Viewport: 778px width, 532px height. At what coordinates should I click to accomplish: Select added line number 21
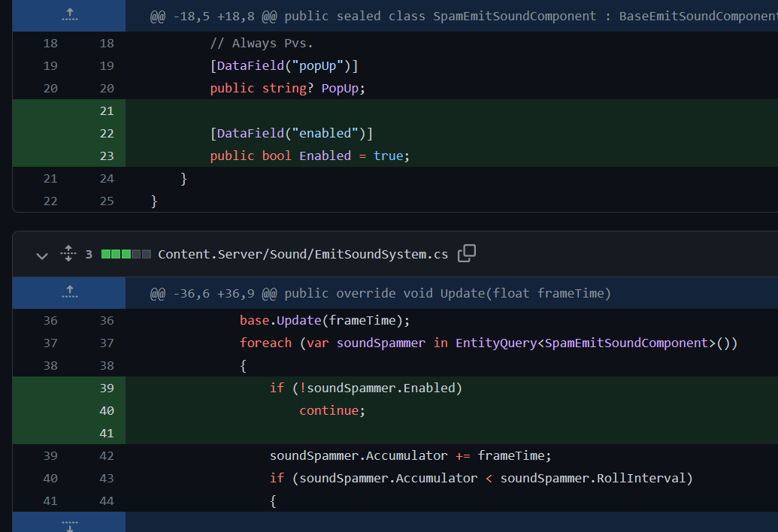(x=105, y=110)
